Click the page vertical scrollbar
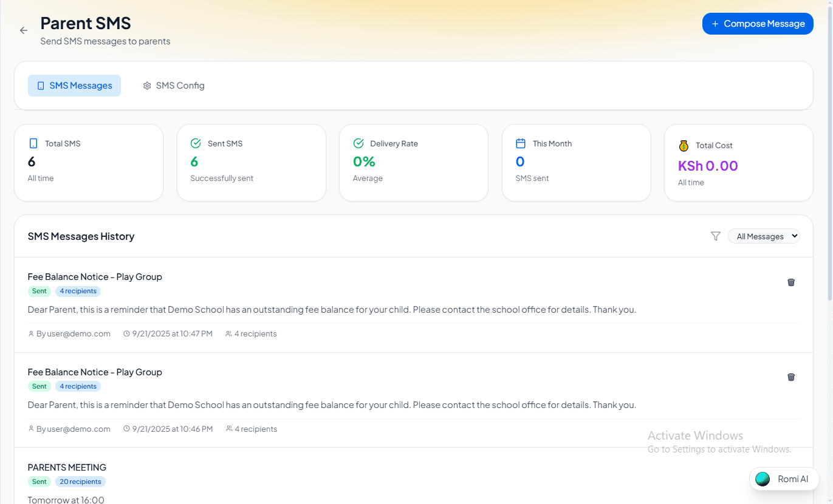 pos(829,152)
